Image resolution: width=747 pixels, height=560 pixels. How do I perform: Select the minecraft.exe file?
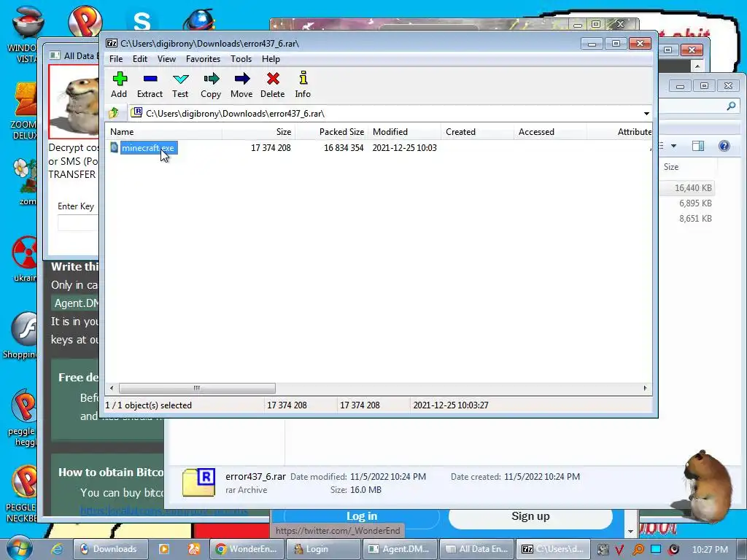tap(148, 147)
